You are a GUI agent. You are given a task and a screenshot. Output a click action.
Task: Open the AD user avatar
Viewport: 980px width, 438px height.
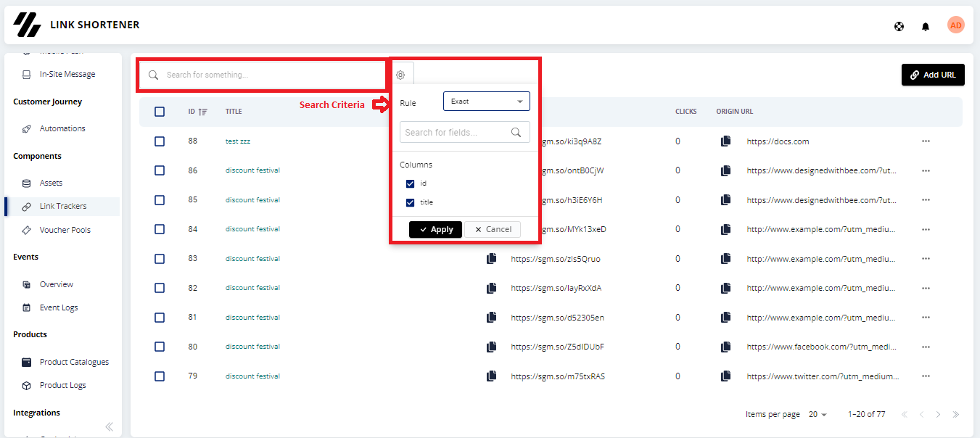(x=956, y=25)
